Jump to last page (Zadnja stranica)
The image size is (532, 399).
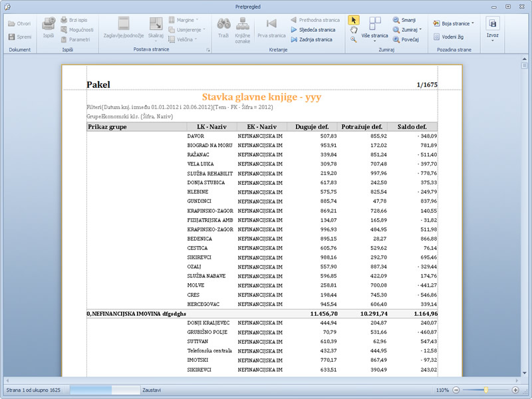click(x=311, y=39)
